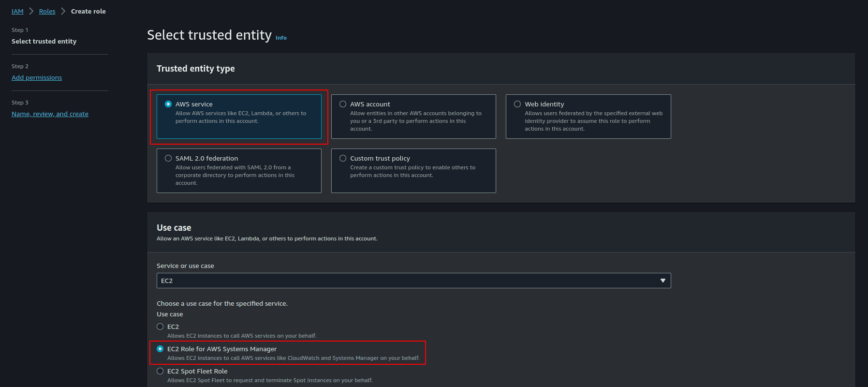
Task: Click 'Allows EC2 instances to call AWS services on your behalf' text
Action: click(x=242, y=336)
